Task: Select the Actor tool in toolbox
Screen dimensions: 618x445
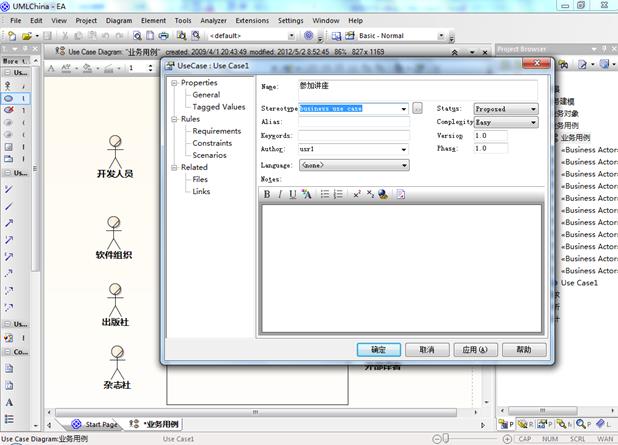Action: [x=7, y=86]
